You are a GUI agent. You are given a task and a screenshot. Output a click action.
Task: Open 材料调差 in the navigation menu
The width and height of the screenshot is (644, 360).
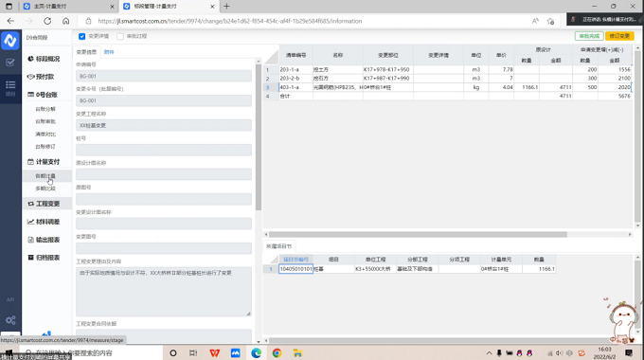(44, 222)
